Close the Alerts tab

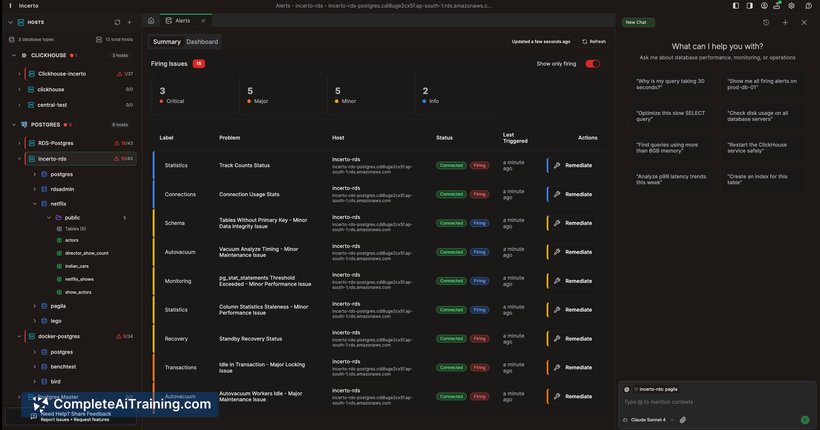click(203, 20)
